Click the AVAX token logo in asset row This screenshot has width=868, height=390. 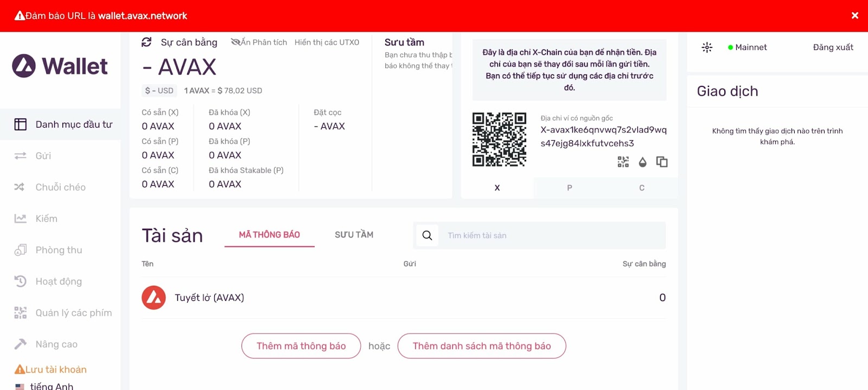coord(154,298)
